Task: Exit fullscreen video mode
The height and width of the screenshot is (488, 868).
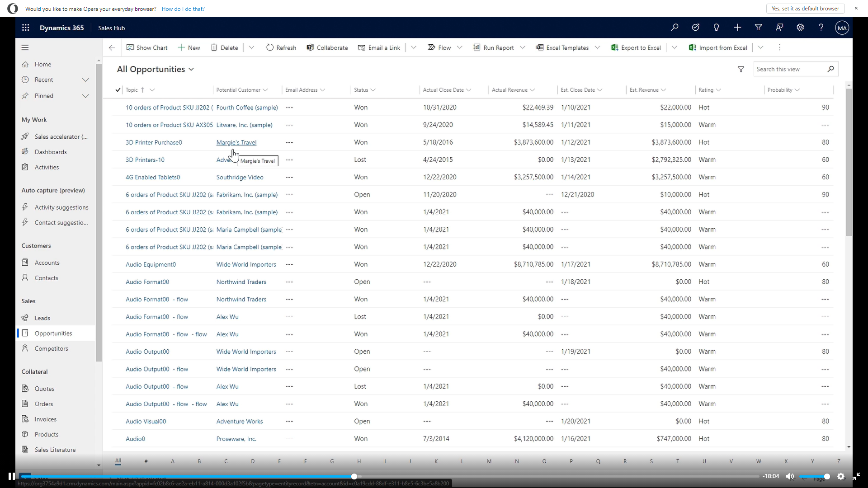Action: (x=856, y=476)
